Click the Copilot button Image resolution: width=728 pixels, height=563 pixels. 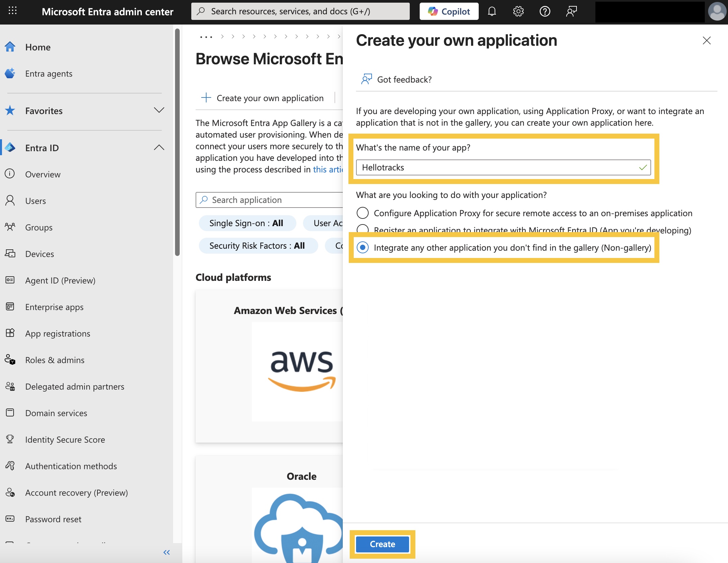(449, 11)
